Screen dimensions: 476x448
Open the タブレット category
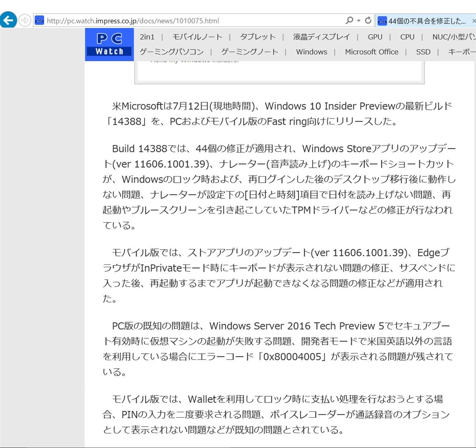[258, 37]
